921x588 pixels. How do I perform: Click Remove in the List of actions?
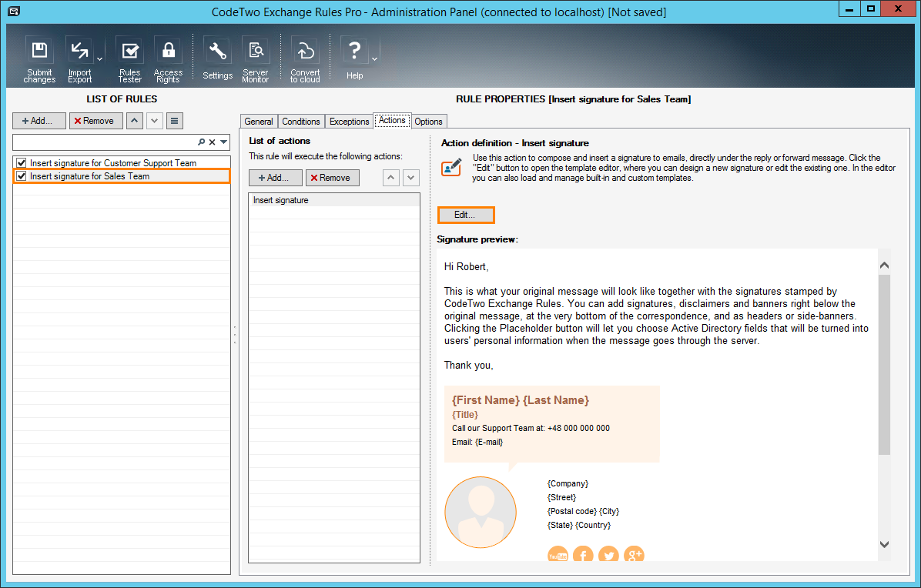[333, 178]
